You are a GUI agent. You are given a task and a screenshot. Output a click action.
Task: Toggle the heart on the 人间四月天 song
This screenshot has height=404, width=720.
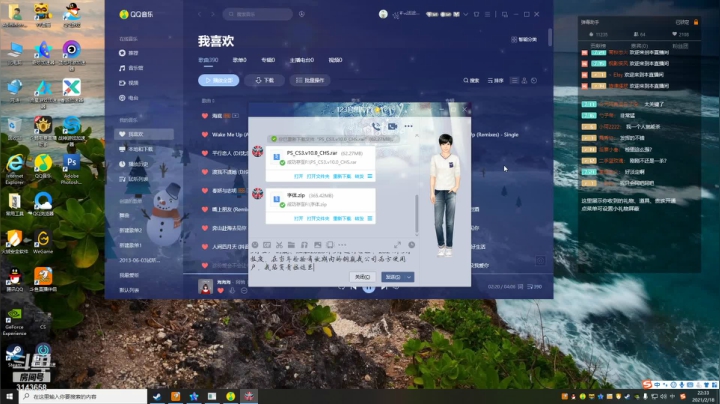pyautogui.click(x=205, y=247)
